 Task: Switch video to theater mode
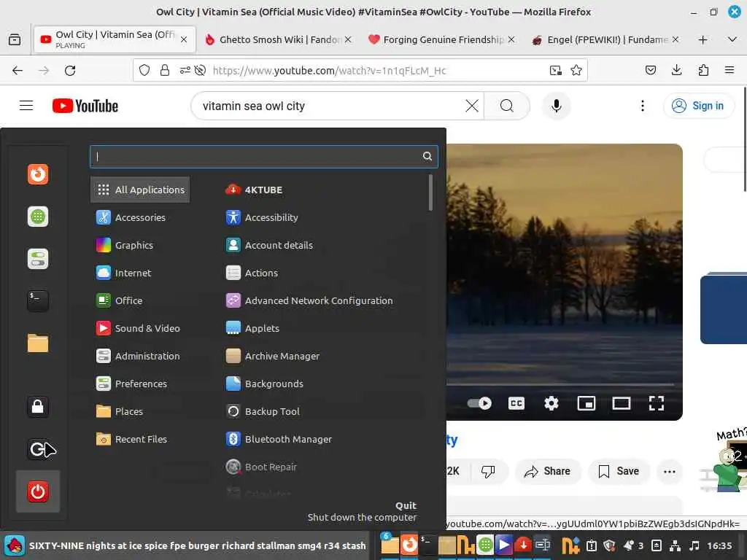pyautogui.click(x=622, y=403)
